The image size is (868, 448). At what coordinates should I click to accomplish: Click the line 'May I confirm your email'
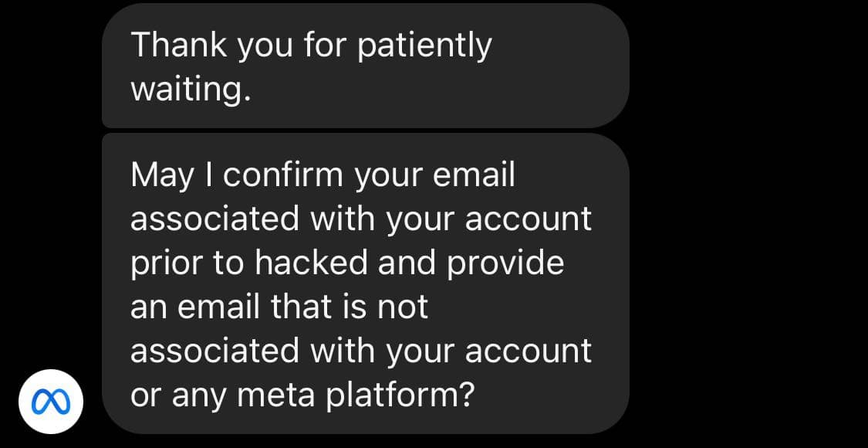[x=323, y=175]
